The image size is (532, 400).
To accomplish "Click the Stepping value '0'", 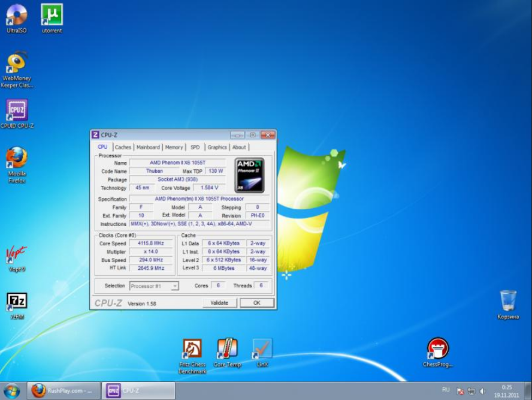I will tap(258, 207).
